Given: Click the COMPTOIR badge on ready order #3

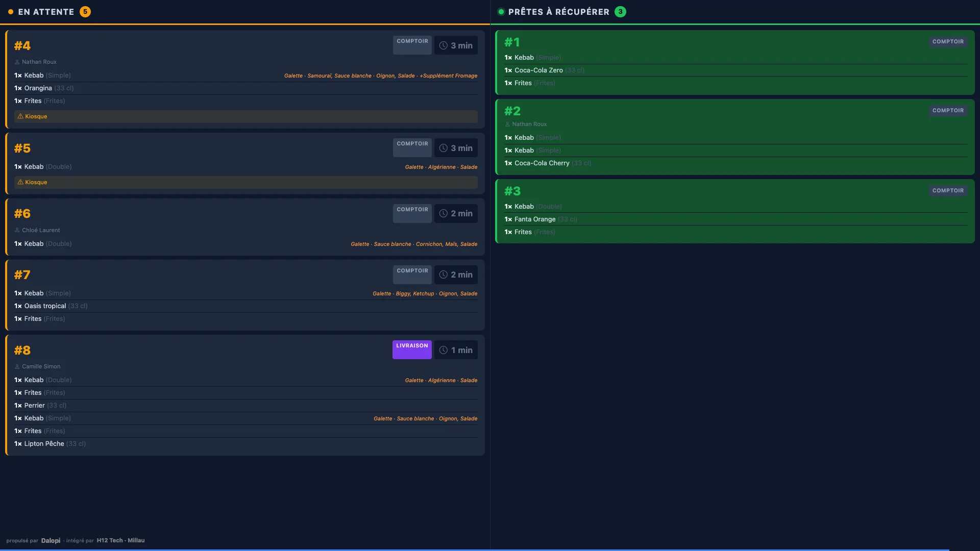Looking at the screenshot, I should tap(948, 191).
